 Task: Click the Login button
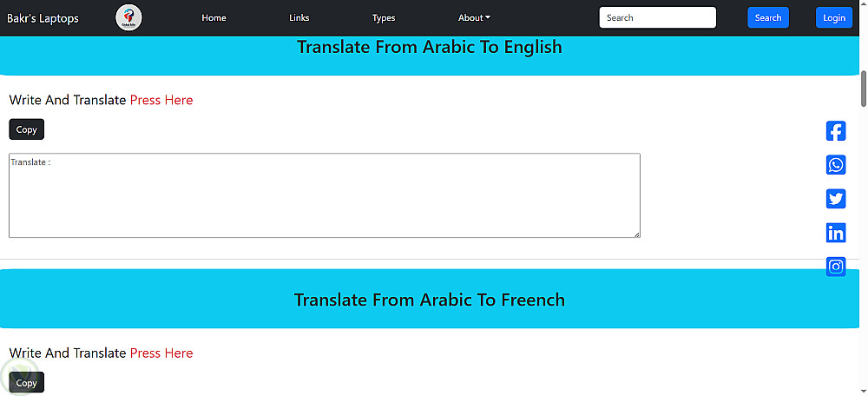pyautogui.click(x=833, y=17)
